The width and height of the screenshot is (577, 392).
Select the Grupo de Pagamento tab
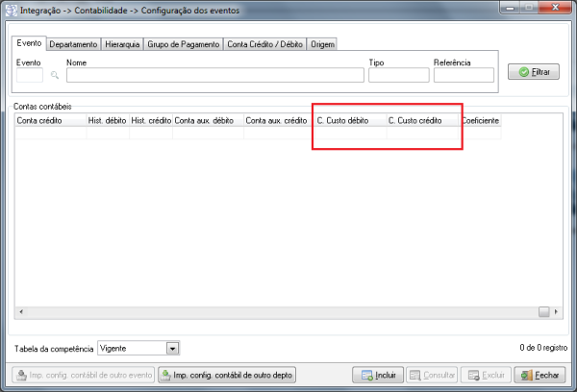pyautogui.click(x=183, y=44)
